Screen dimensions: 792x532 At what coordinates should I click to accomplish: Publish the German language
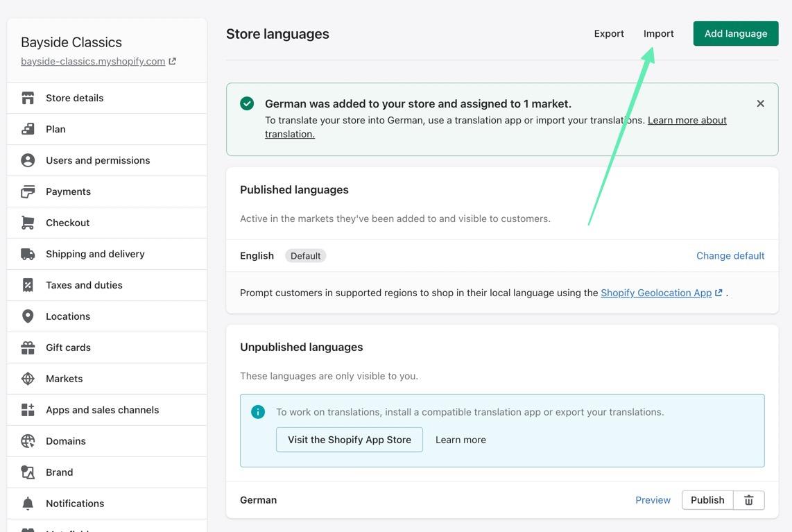707,500
